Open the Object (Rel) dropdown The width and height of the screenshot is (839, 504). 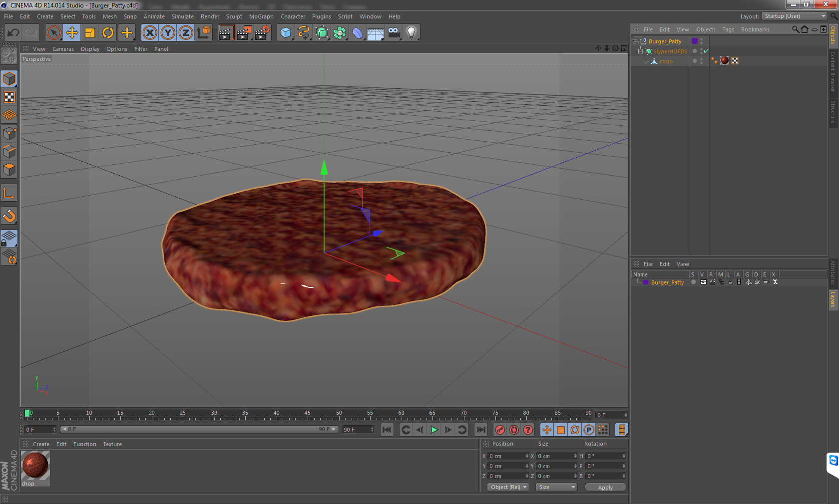tap(507, 487)
